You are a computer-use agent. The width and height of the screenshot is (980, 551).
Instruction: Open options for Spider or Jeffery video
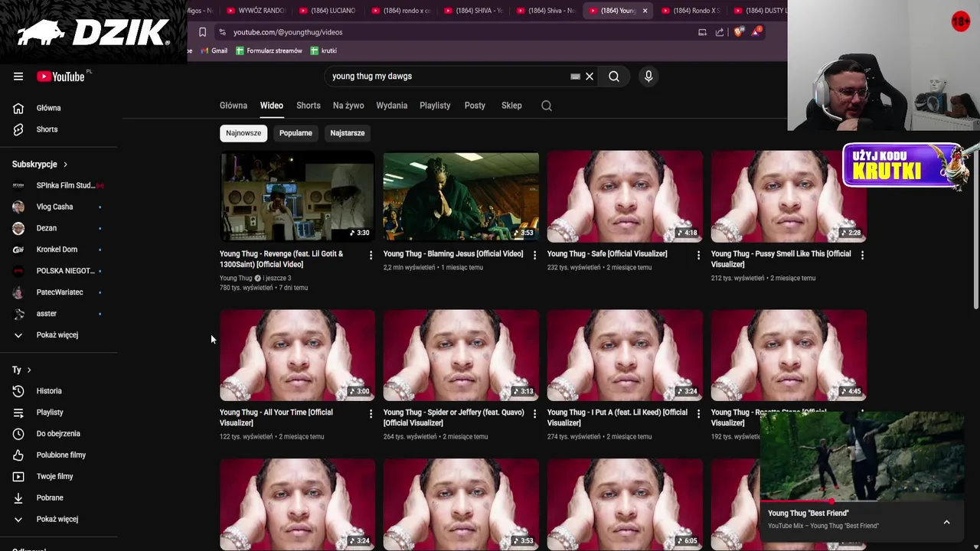coord(534,413)
